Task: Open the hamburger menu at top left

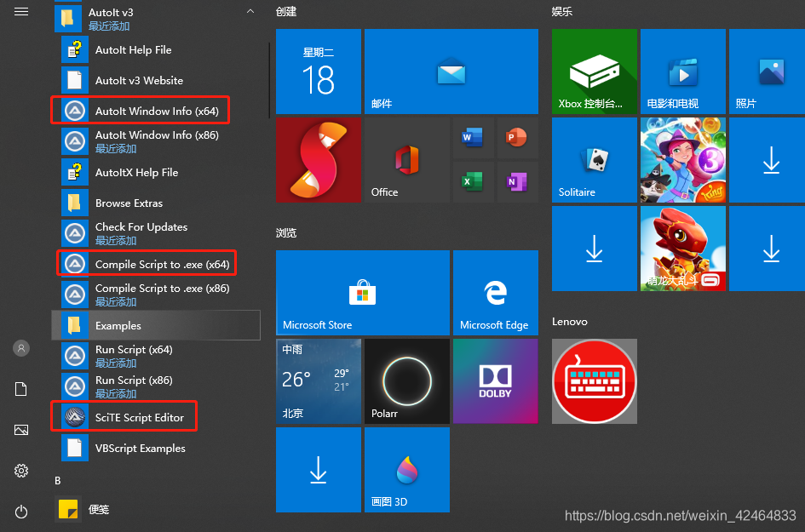Action: tap(21, 12)
